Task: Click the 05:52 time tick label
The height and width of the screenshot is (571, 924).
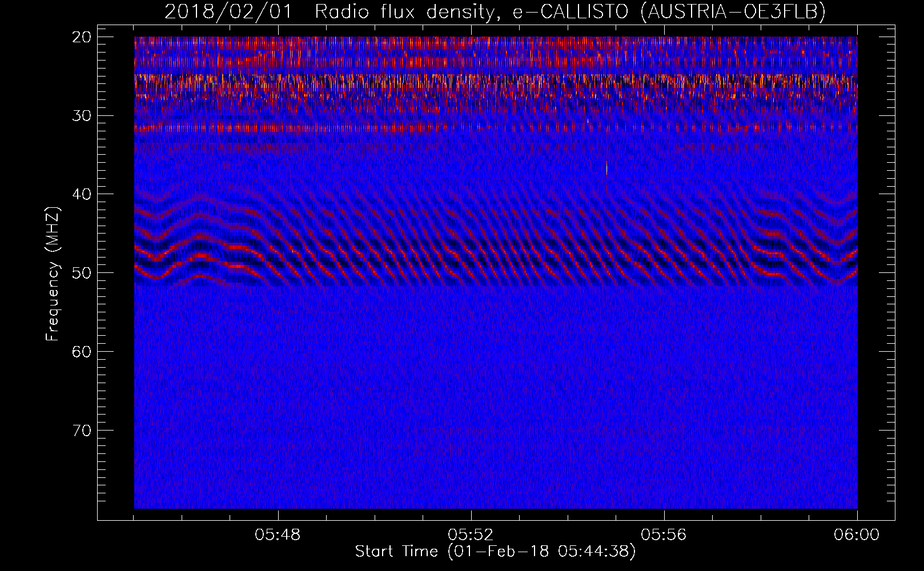Action: coord(471,535)
